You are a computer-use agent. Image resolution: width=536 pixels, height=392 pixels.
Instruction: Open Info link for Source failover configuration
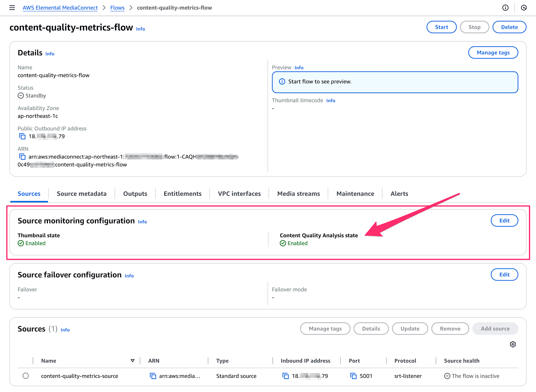[129, 276]
